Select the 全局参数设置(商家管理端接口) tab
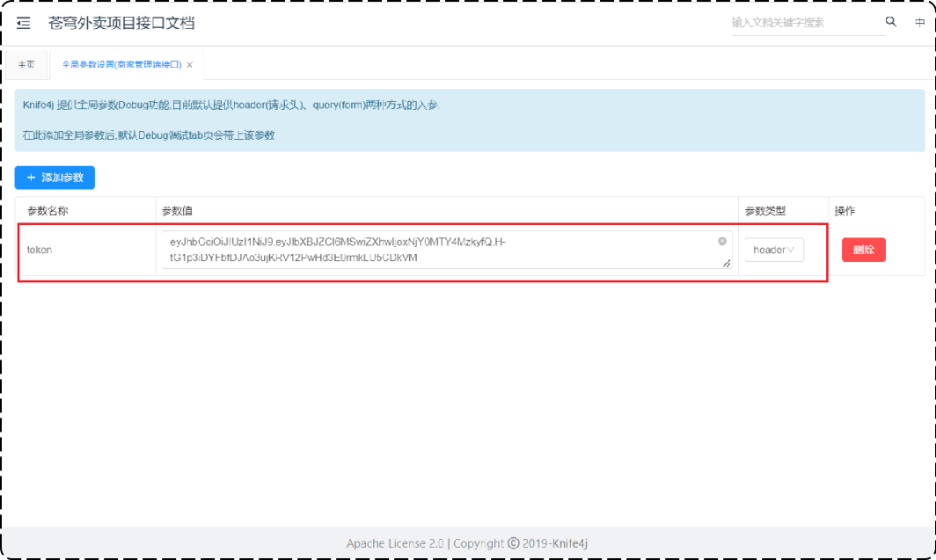This screenshot has width=936, height=560. point(121,64)
